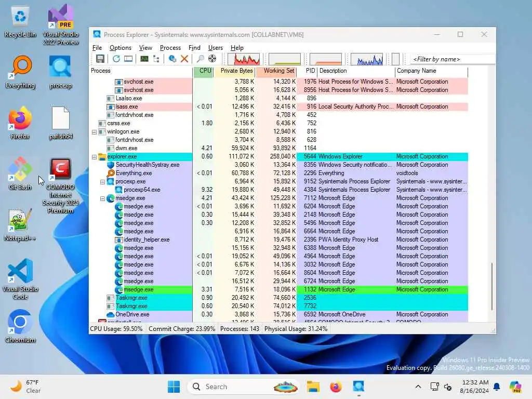Click the orange physical memory graph

[x=326, y=59]
